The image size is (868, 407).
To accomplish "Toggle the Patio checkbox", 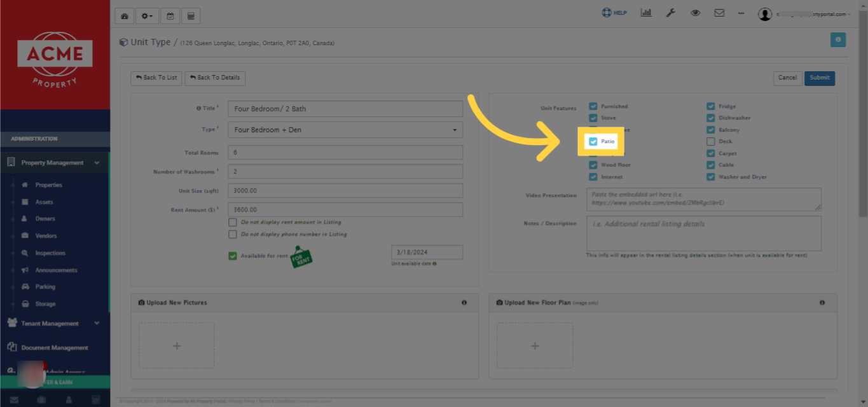I will tap(593, 142).
